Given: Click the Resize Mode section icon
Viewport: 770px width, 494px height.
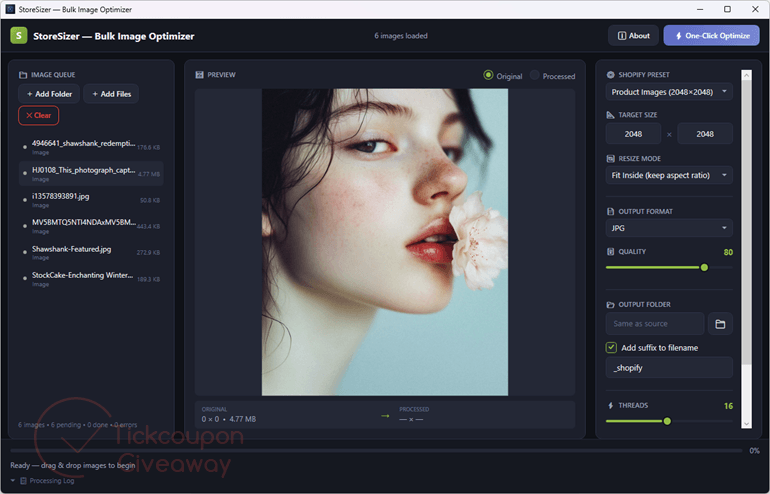Looking at the screenshot, I should tap(610, 159).
